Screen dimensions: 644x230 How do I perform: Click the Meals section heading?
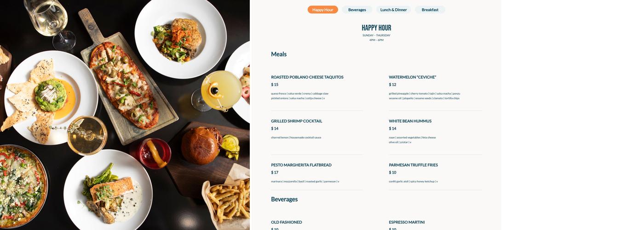coord(279,54)
